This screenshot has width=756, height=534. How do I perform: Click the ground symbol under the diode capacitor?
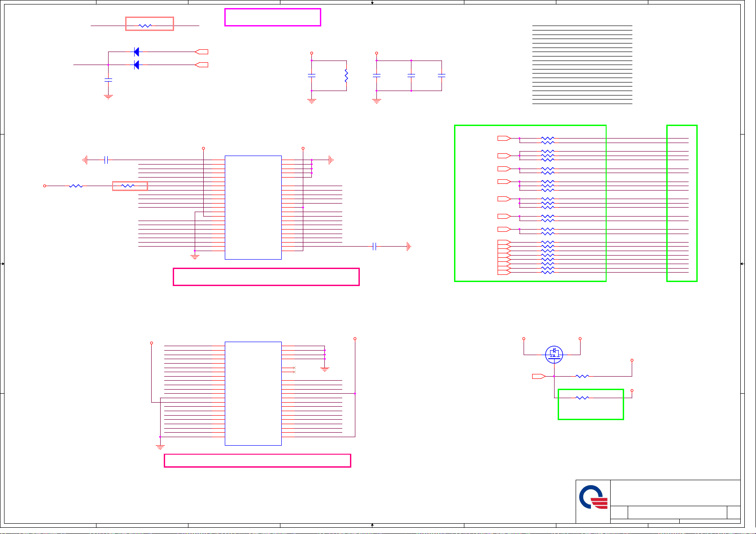pyautogui.click(x=108, y=96)
